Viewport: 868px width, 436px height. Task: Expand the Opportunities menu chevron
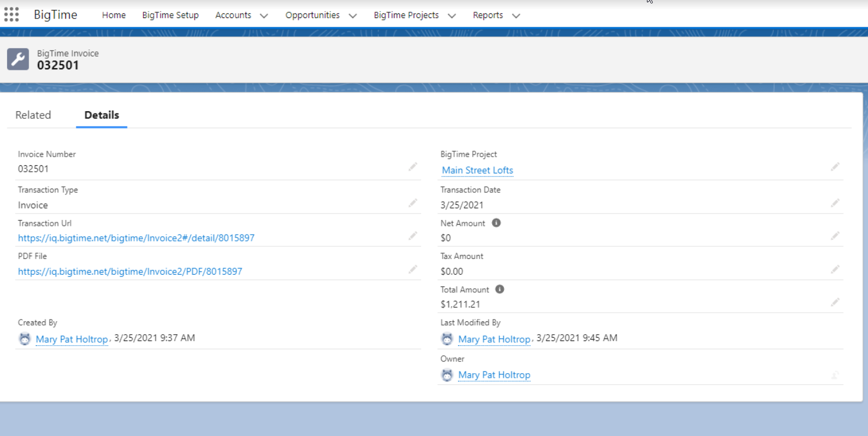(x=353, y=16)
